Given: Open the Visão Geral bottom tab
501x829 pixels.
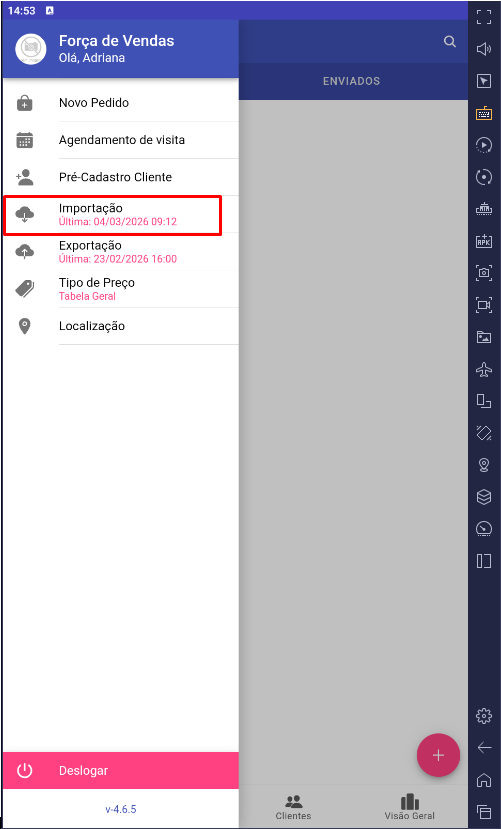Looking at the screenshot, I should [410, 807].
